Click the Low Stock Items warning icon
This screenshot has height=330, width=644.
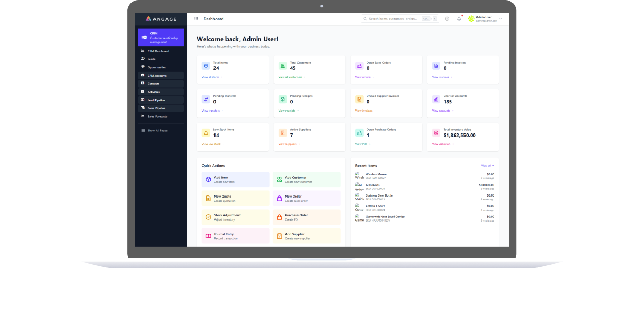tap(206, 133)
